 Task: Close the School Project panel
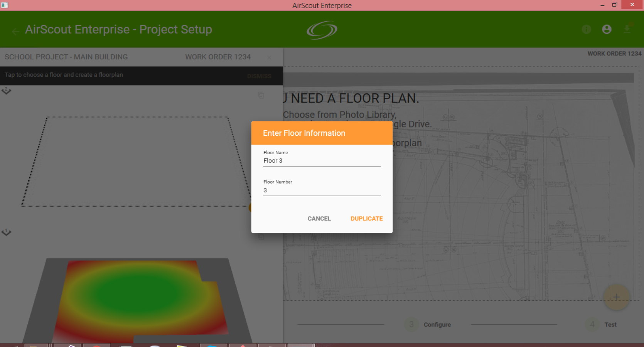point(269,57)
